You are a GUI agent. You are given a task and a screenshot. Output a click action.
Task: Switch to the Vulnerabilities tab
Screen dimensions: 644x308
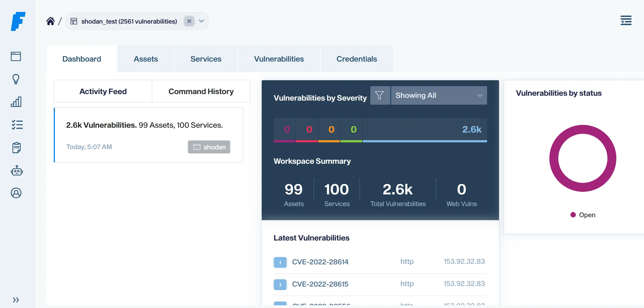point(279,59)
